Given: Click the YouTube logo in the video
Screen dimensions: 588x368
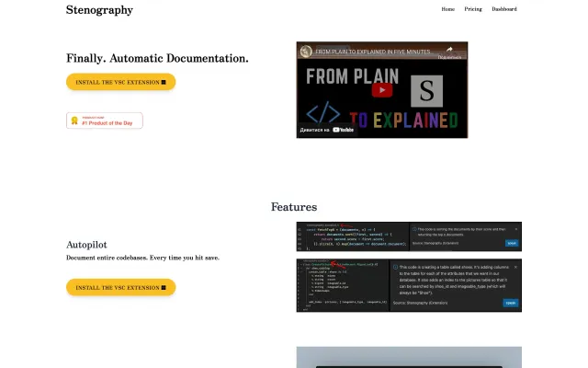Looking at the screenshot, I should click(343, 130).
